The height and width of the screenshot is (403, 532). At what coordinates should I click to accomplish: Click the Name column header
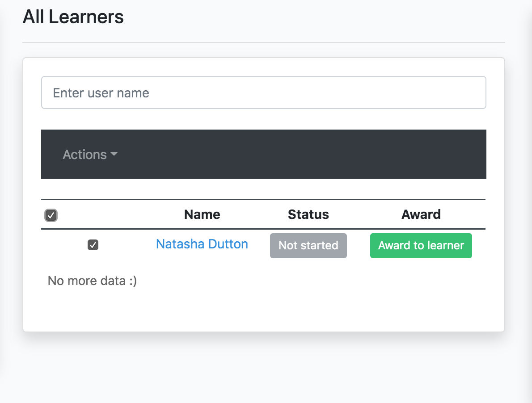point(202,214)
